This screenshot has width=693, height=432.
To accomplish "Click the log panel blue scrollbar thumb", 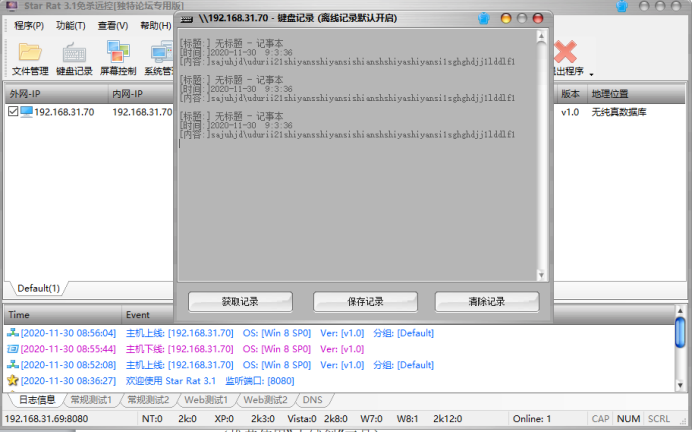I will 680,333.
